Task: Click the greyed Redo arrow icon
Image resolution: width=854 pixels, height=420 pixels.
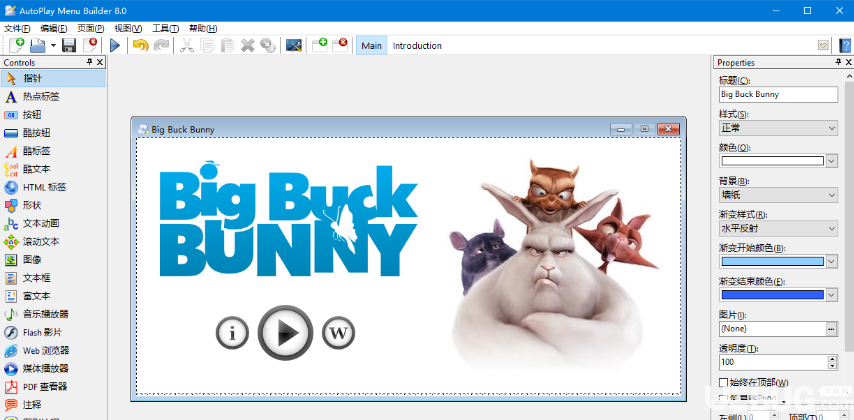Action: pos(161,45)
